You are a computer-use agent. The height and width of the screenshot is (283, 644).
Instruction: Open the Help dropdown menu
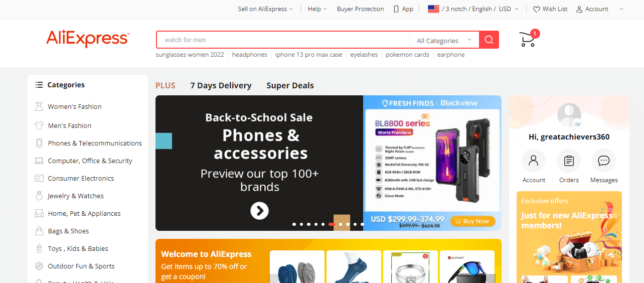[x=317, y=9]
